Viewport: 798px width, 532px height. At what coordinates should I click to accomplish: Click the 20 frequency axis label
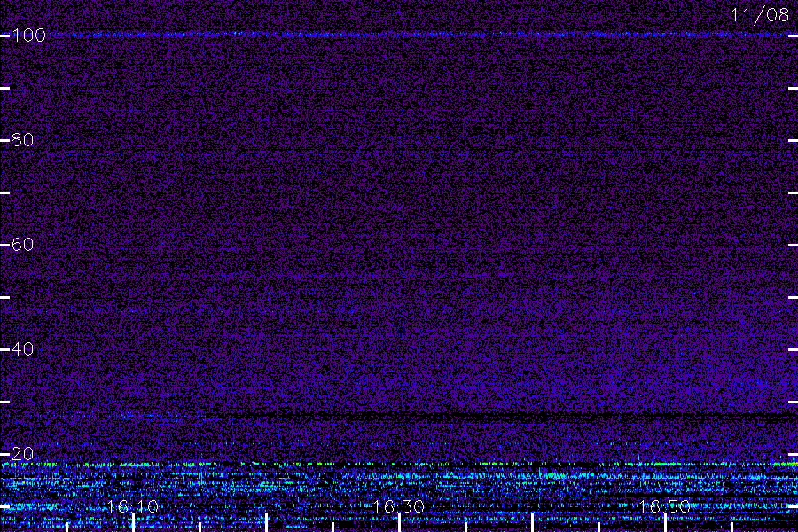(22, 454)
